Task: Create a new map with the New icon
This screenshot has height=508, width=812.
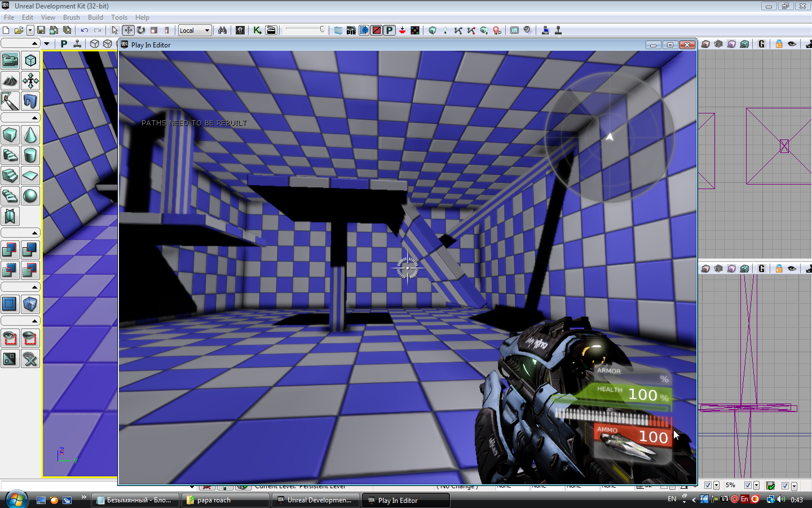Action: click(6, 30)
